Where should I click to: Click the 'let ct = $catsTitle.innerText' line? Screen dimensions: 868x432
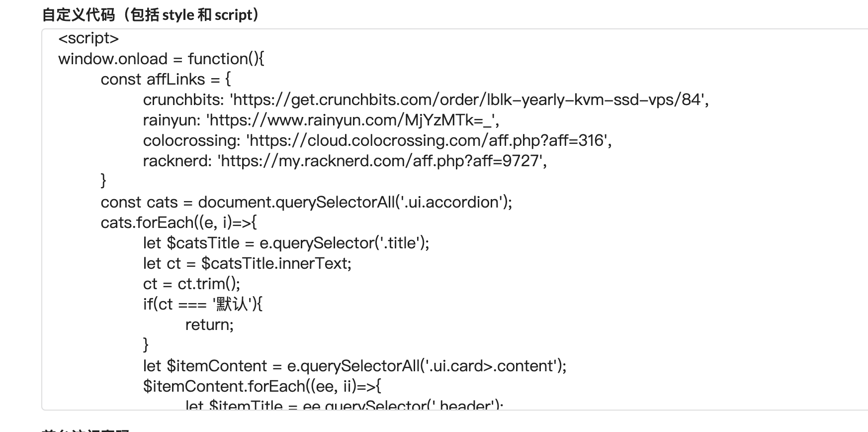[x=247, y=263]
